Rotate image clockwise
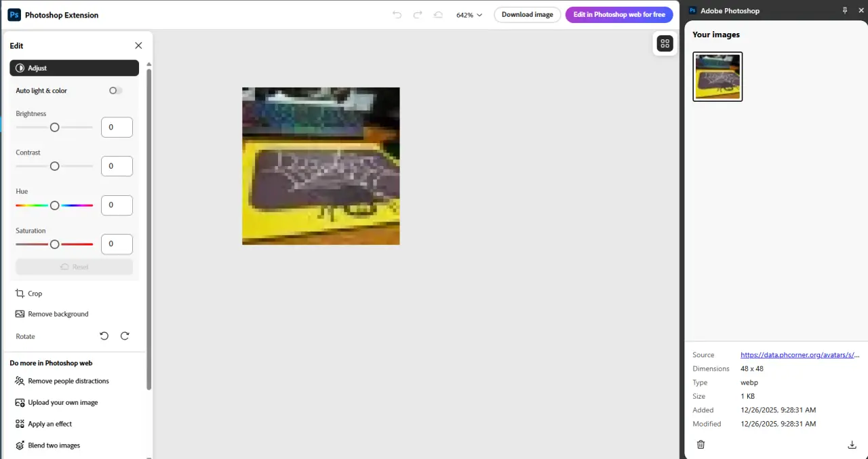Screen dimensions: 868x459 125,336
